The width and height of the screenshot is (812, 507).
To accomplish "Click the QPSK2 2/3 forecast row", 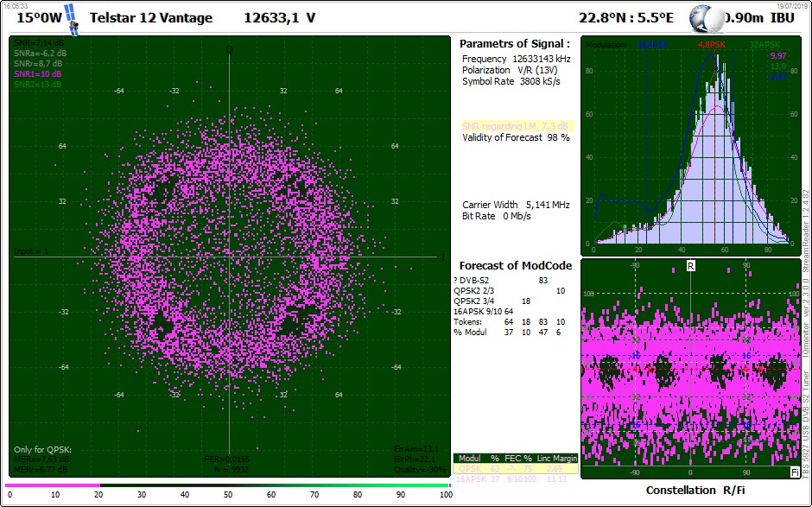I will pyautogui.click(x=509, y=291).
